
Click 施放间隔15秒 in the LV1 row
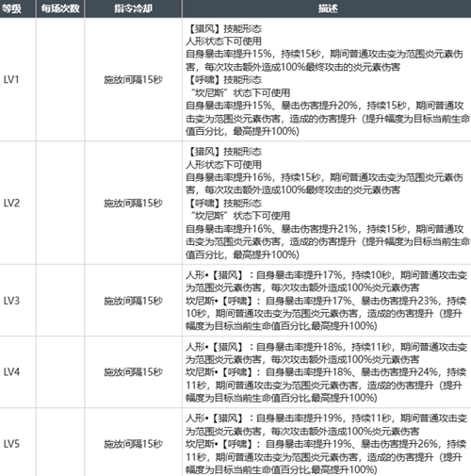tap(133, 79)
